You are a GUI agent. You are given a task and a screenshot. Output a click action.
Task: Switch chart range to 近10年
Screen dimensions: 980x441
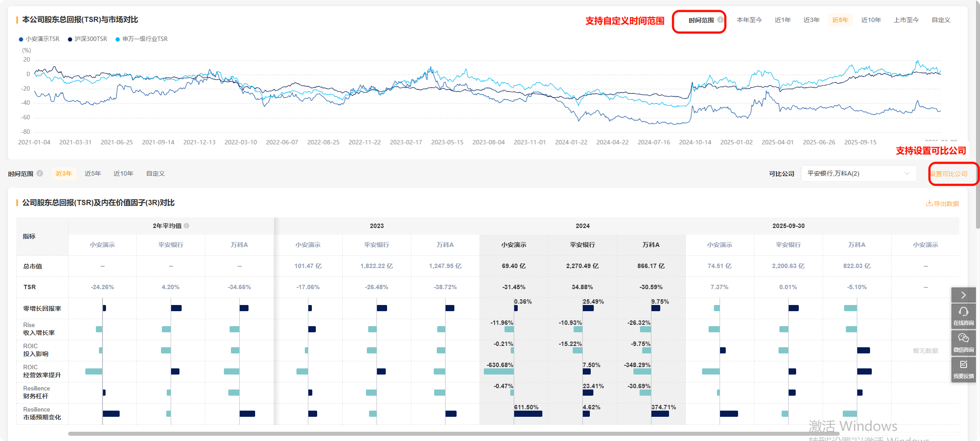click(x=870, y=20)
